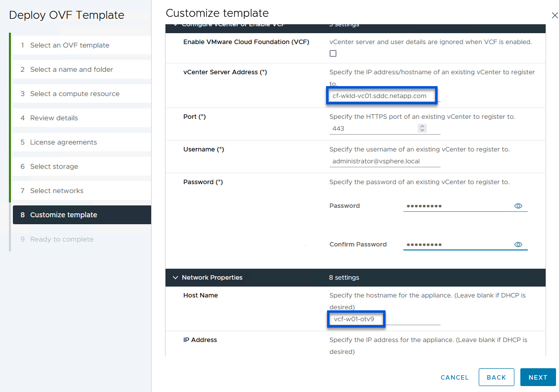Navigate to step 4 Review details
Screen dimensions: 559x392
click(54, 118)
